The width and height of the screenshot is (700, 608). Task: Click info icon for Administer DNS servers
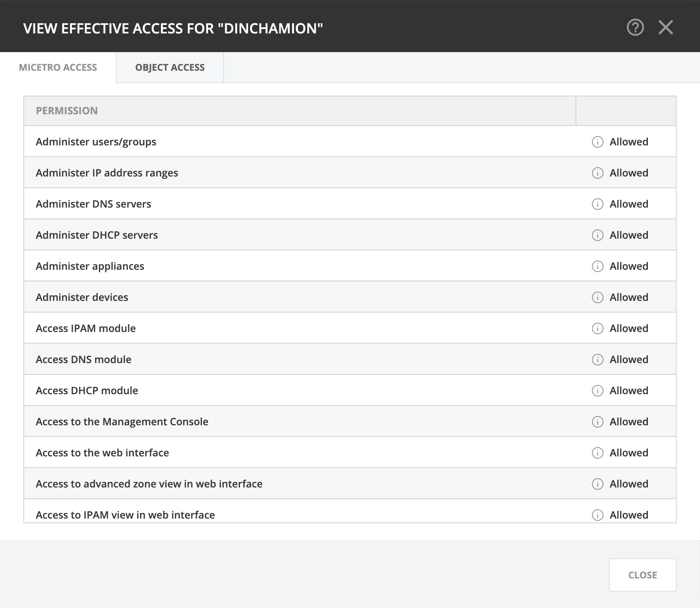pyautogui.click(x=597, y=204)
